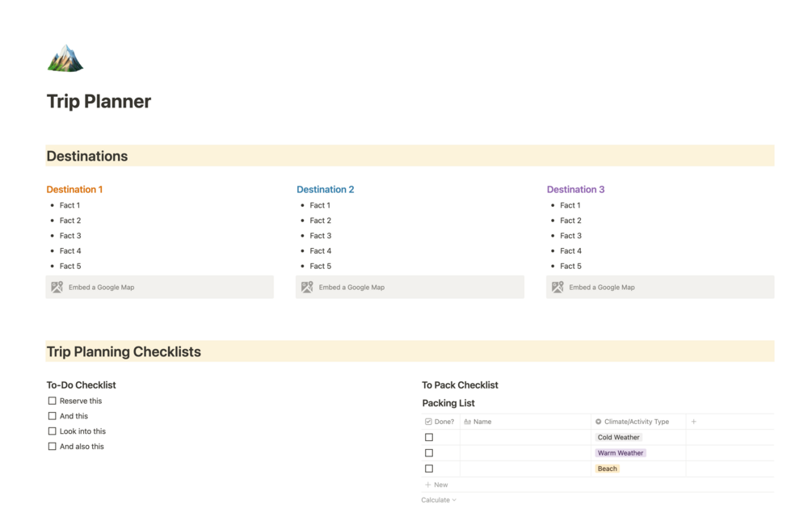Click the To-Do Checklist heading
Image resolution: width=812 pixels, height=517 pixels.
tap(82, 385)
